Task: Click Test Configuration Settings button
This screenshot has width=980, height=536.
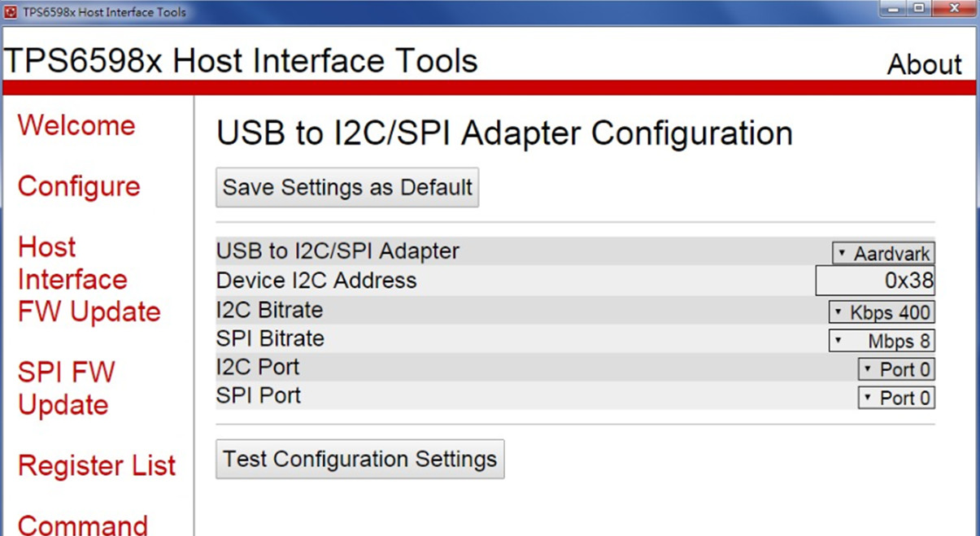Action: click(x=359, y=459)
